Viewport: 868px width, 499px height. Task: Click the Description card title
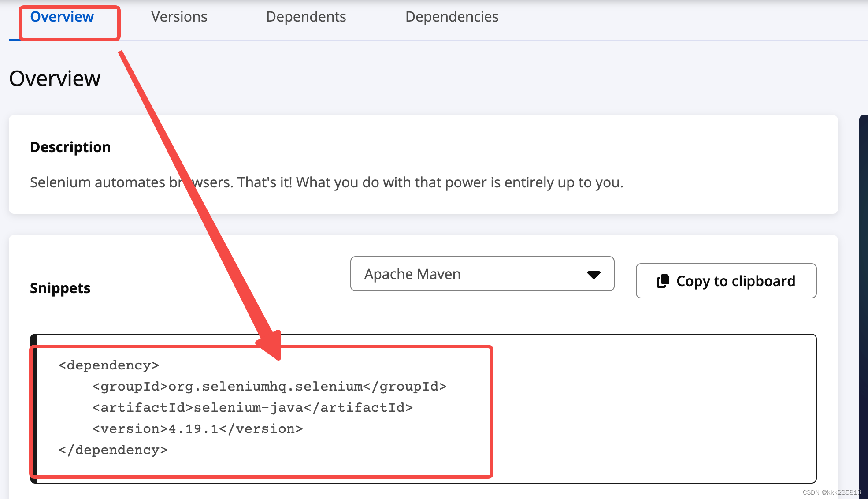click(x=70, y=147)
